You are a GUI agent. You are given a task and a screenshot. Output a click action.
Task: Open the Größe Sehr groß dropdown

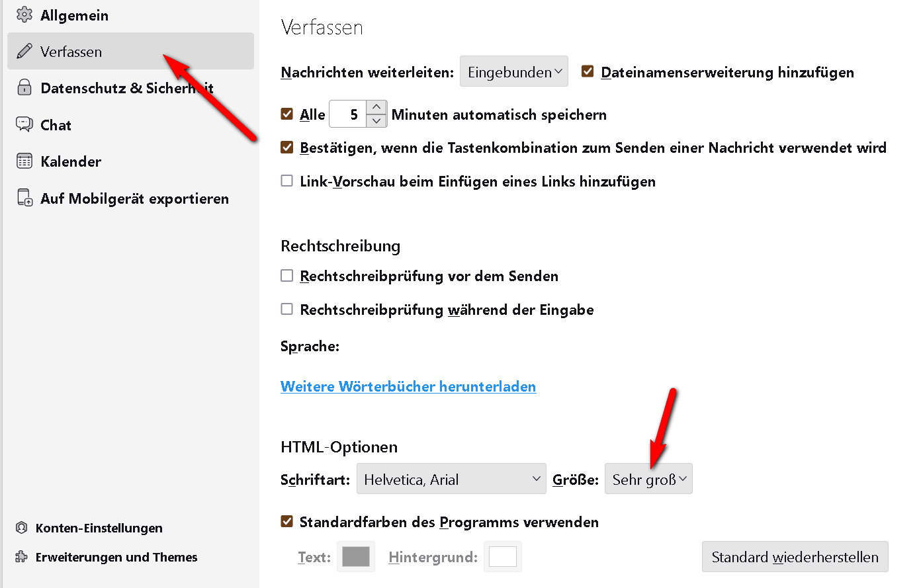click(648, 479)
